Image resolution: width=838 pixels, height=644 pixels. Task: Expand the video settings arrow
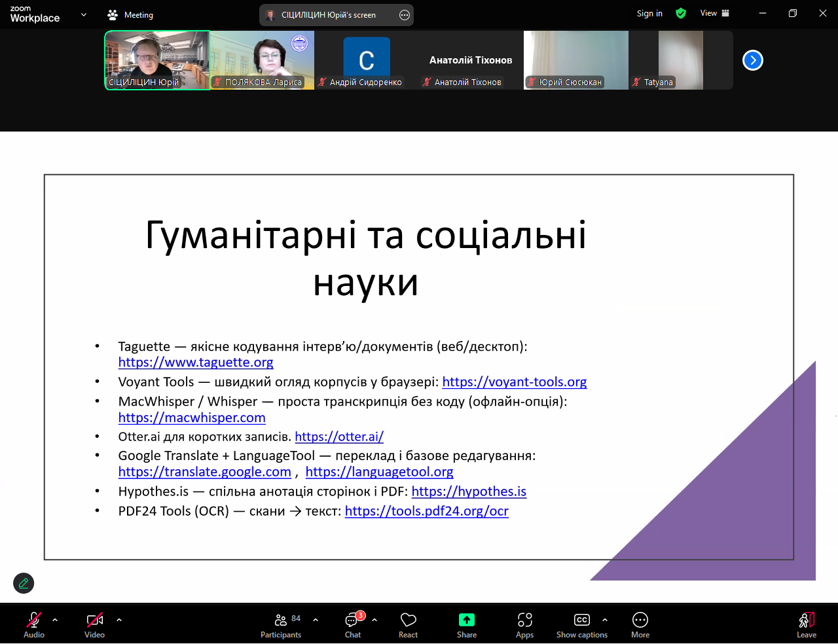pyautogui.click(x=119, y=619)
